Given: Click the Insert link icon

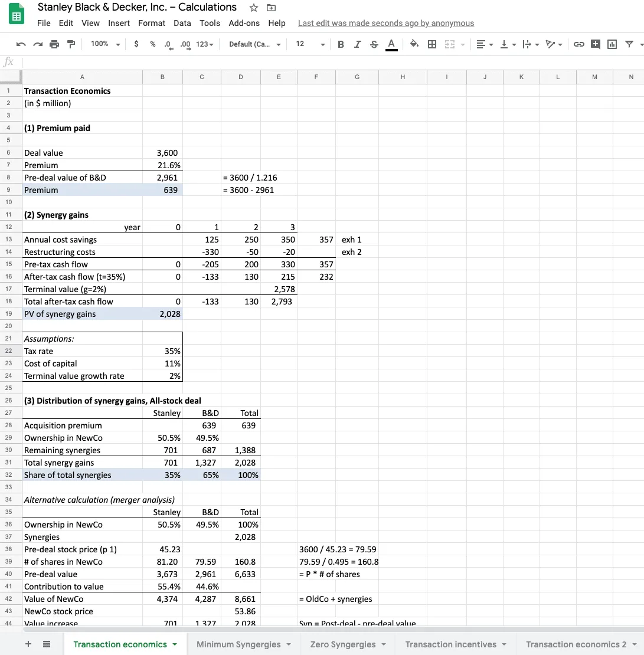Looking at the screenshot, I should pos(579,44).
